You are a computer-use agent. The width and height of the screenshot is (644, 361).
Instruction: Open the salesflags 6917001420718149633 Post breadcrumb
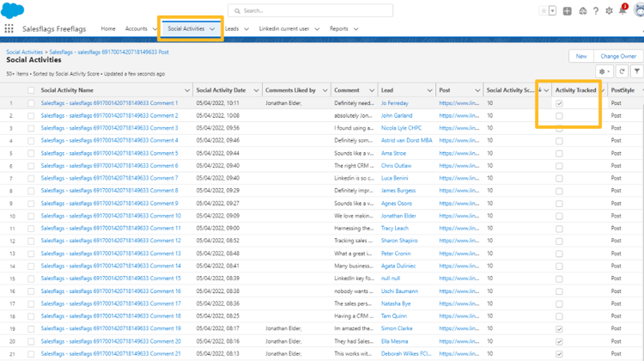109,52
